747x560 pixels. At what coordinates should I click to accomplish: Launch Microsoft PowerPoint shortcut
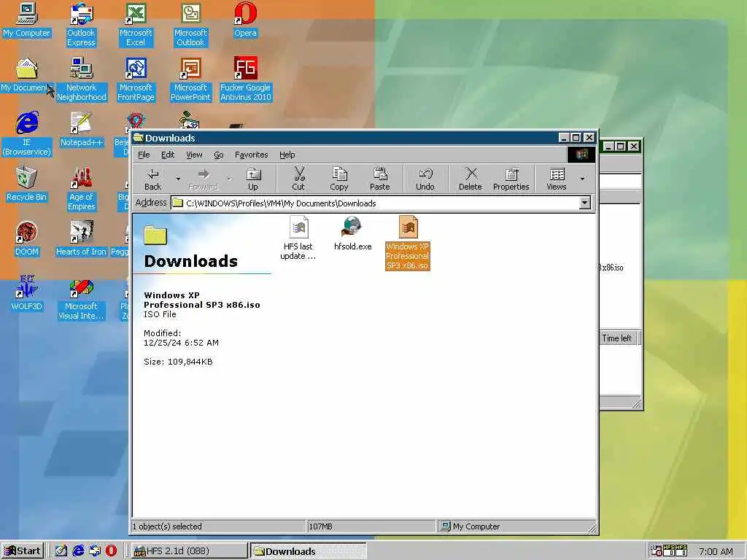(x=190, y=79)
